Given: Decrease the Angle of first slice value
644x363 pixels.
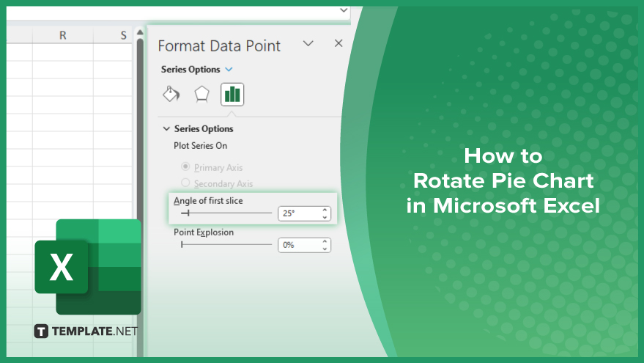Looking at the screenshot, I should 325,217.
